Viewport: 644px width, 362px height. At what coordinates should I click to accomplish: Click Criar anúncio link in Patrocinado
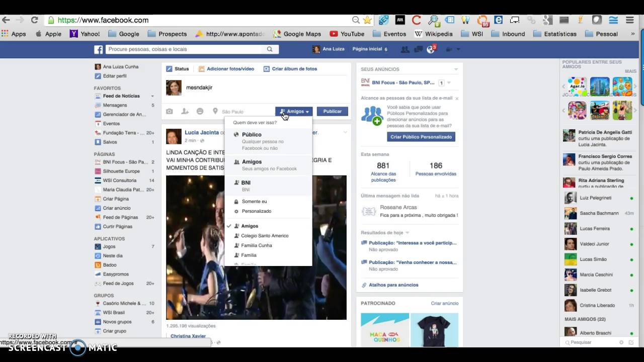(x=445, y=303)
